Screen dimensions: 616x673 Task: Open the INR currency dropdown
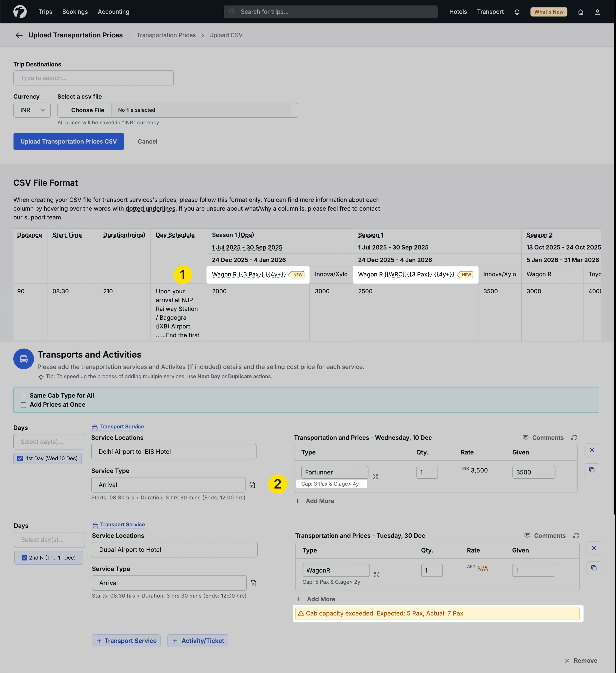(x=32, y=110)
